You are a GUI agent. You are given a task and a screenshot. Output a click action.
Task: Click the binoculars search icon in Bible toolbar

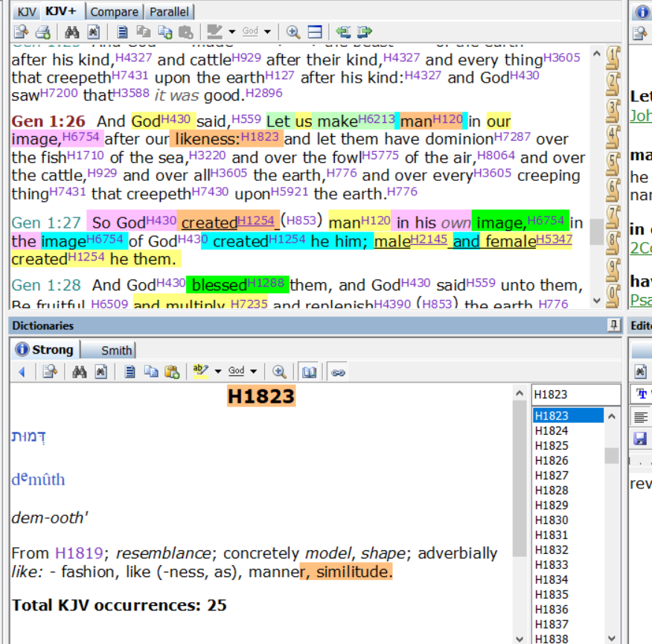click(x=72, y=32)
